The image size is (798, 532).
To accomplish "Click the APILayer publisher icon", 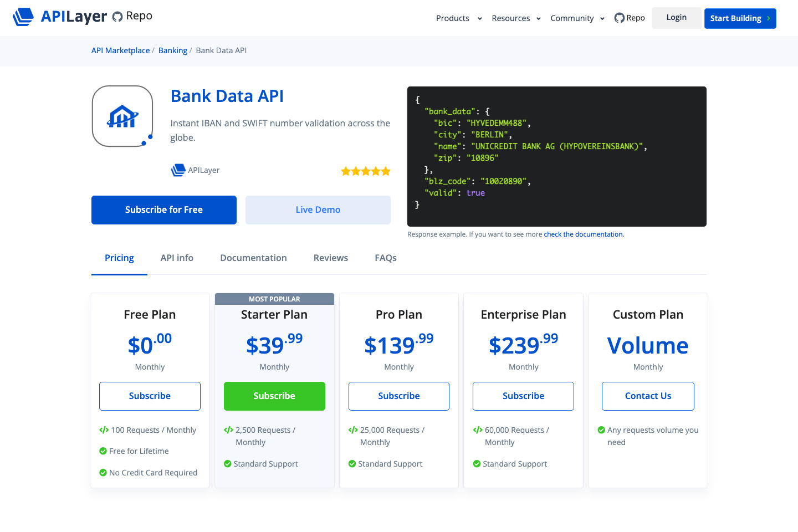I will click(177, 170).
